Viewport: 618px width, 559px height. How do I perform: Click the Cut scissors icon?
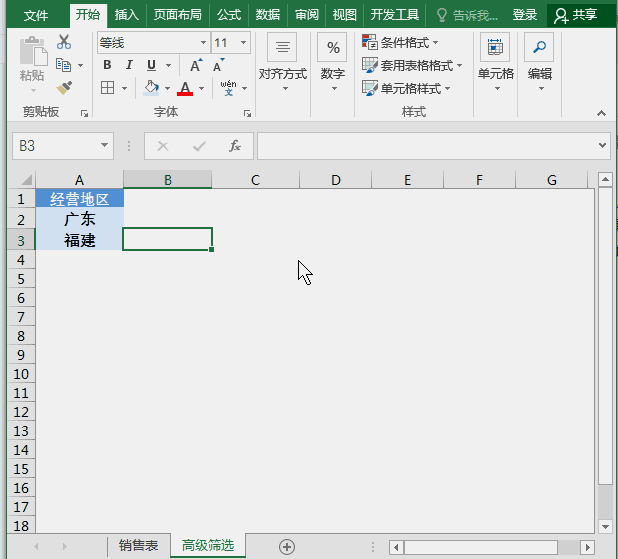tap(64, 42)
